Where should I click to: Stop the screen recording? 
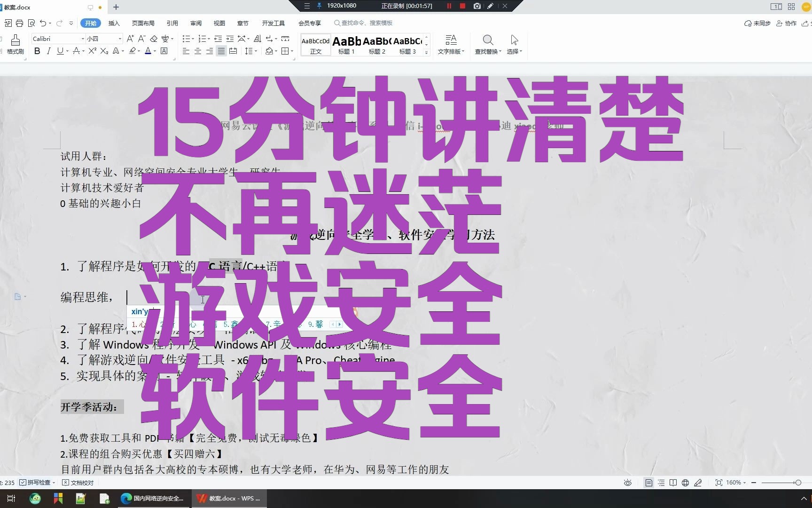point(463,6)
